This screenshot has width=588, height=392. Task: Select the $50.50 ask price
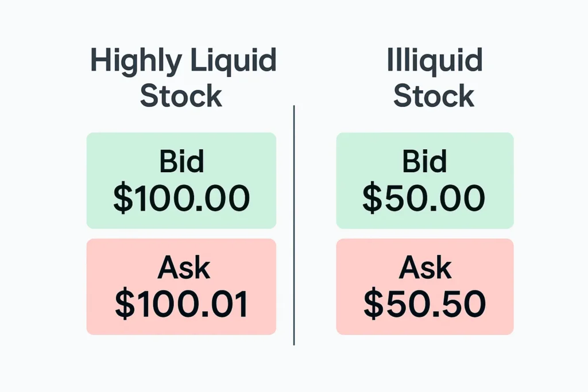[424, 304]
